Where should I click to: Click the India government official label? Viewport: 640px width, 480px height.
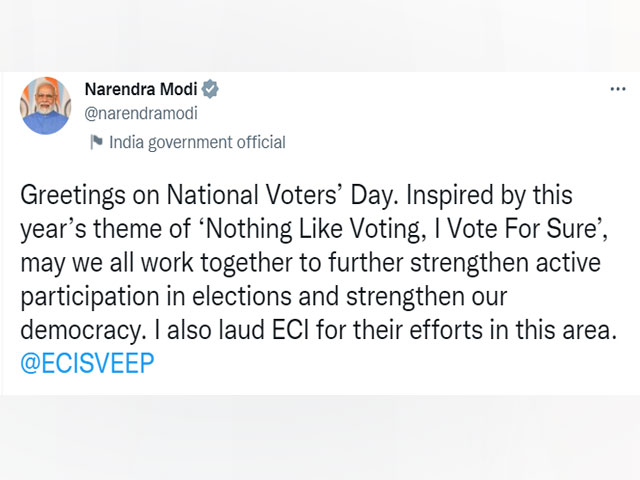pos(197,142)
